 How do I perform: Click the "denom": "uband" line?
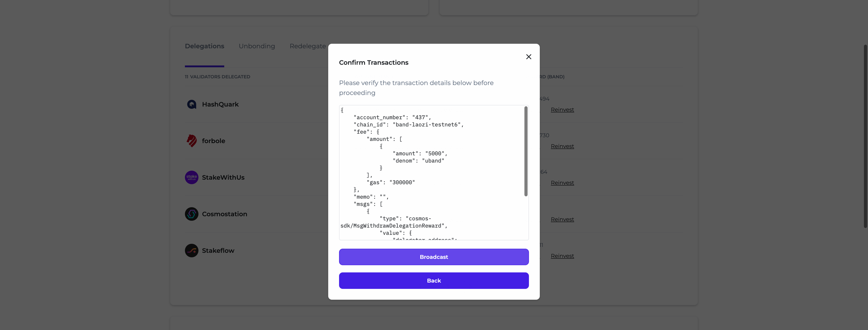click(418, 161)
